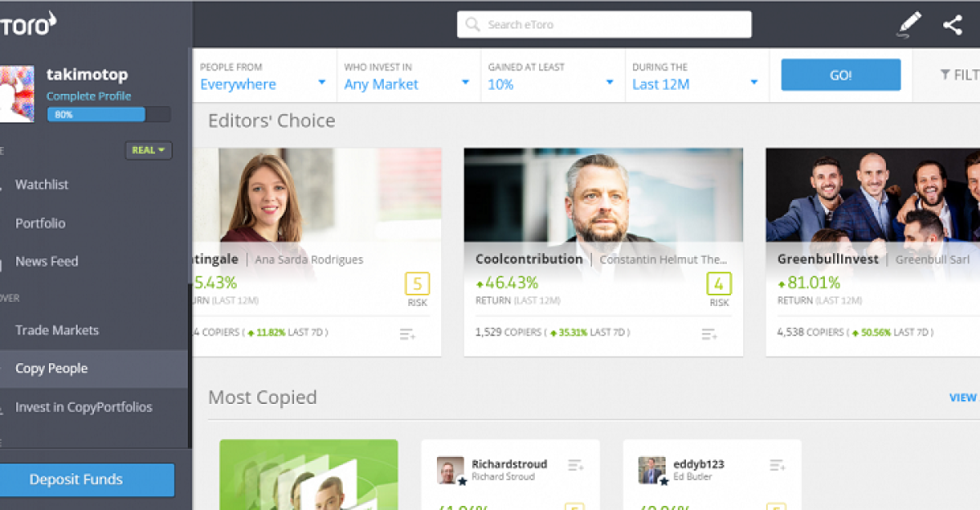This screenshot has height=510, width=980.
Task: Click takimotop profile avatar
Action: (x=16, y=94)
